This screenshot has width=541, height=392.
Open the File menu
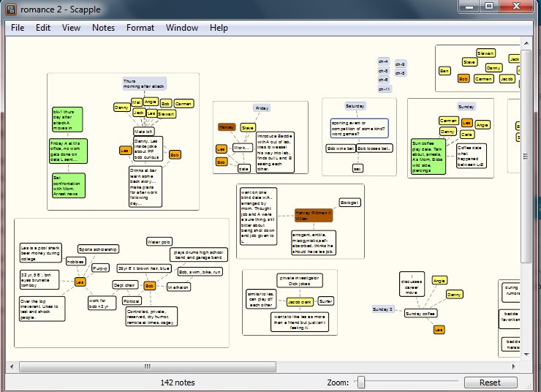pyautogui.click(x=18, y=28)
